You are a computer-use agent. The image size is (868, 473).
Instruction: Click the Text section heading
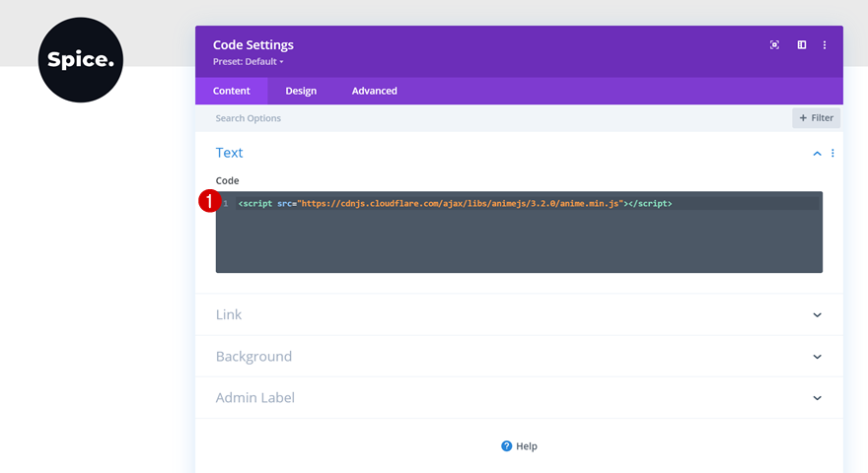point(230,153)
